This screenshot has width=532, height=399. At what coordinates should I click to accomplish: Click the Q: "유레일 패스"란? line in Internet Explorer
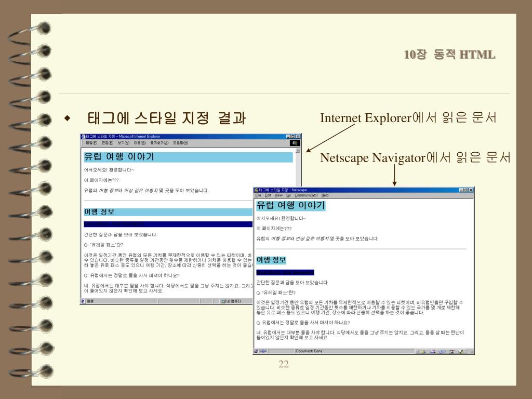(x=103, y=245)
